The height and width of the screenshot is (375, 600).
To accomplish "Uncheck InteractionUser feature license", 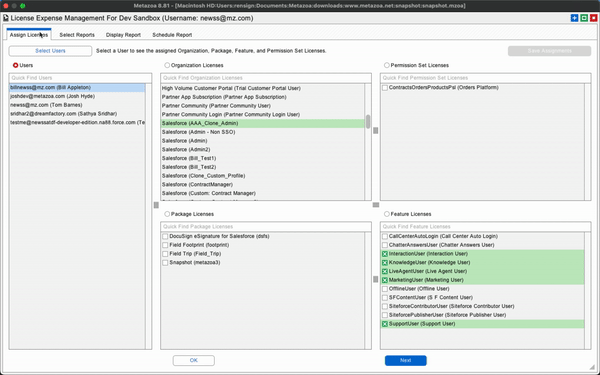I will [385, 254].
